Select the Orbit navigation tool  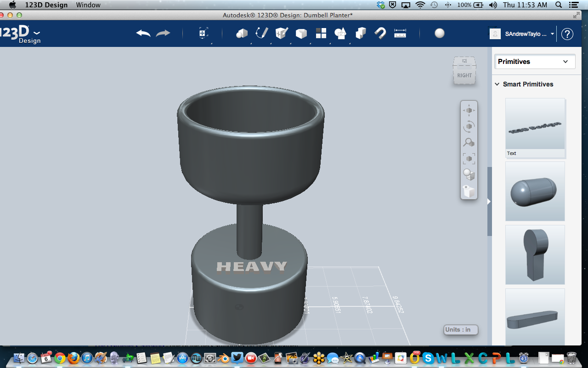click(x=469, y=126)
